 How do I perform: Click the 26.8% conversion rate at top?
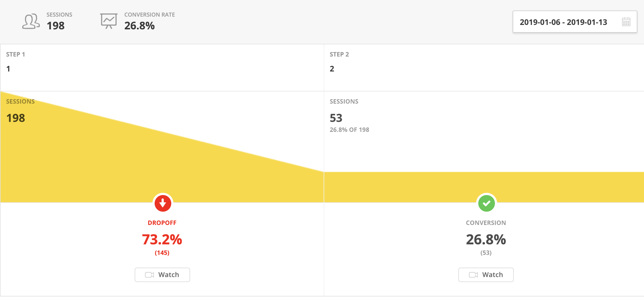pyautogui.click(x=139, y=26)
